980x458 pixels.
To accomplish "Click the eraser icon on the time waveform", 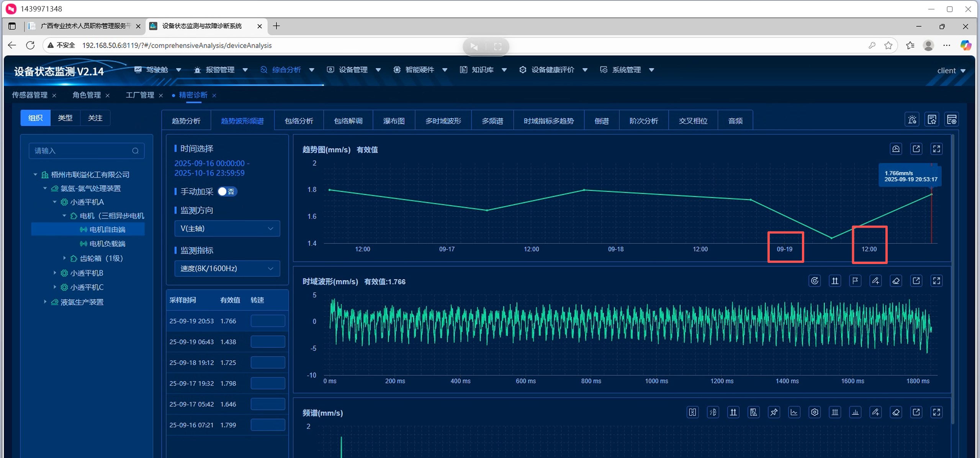I will pos(896,281).
